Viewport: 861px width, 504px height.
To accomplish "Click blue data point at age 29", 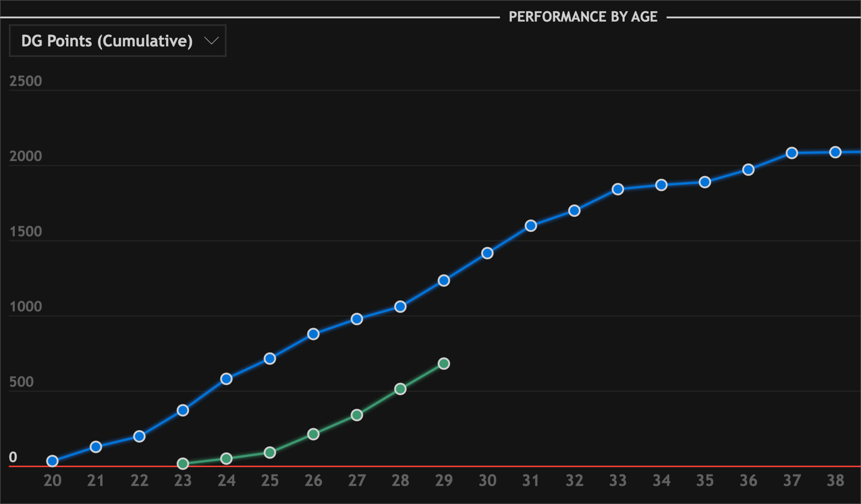I will click(444, 281).
